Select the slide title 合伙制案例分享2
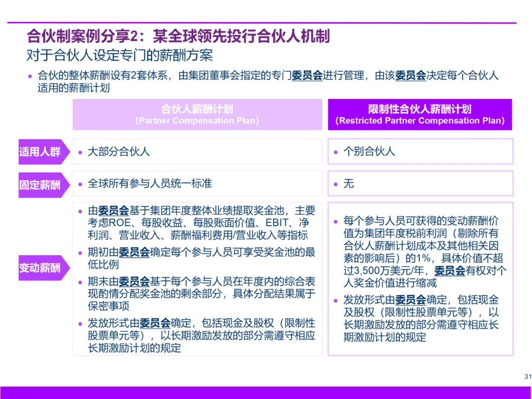532x399 pixels. (178, 36)
